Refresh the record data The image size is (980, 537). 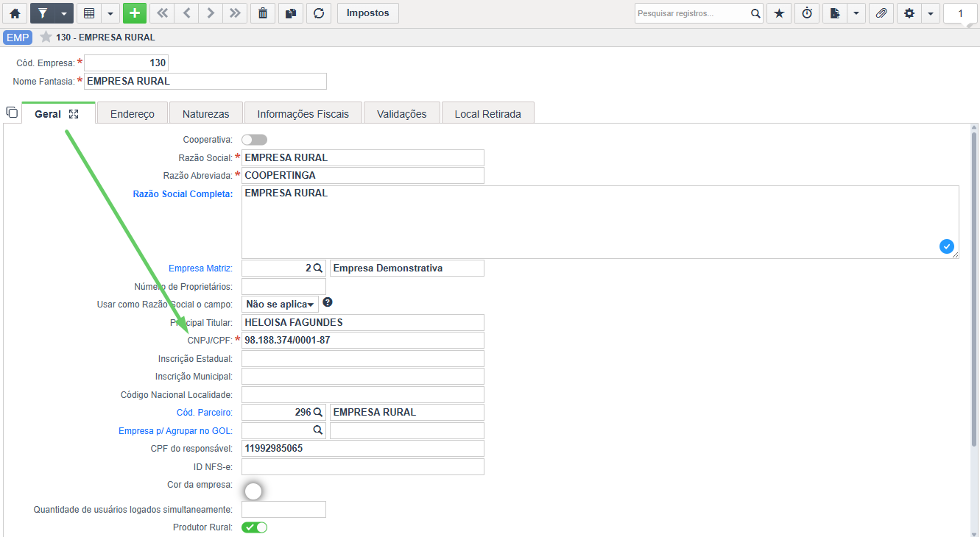point(318,13)
